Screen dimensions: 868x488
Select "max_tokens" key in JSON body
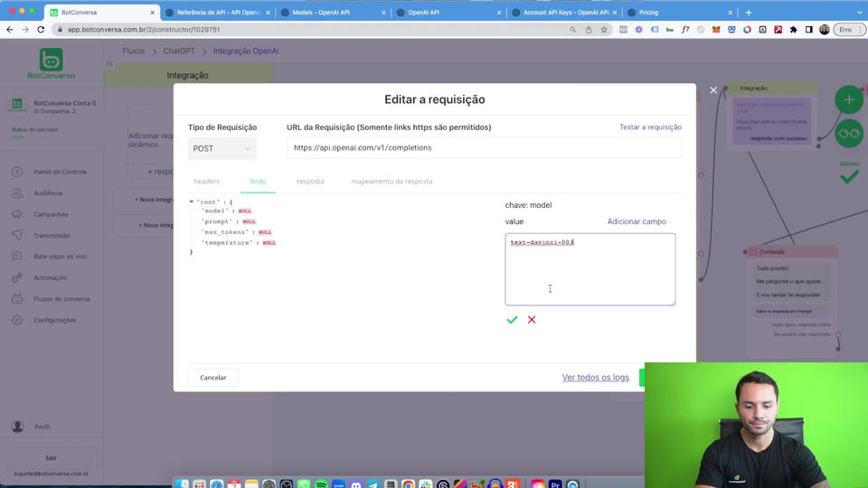(x=225, y=232)
